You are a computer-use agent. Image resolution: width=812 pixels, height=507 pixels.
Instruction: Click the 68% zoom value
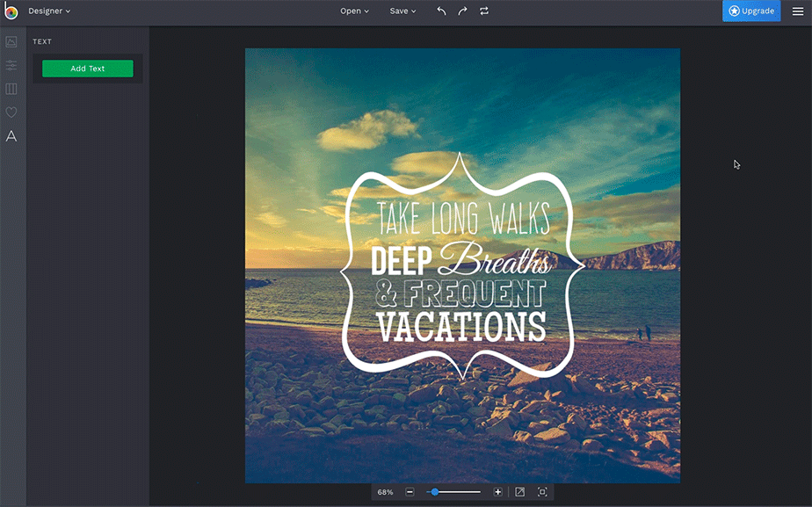pyautogui.click(x=385, y=492)
